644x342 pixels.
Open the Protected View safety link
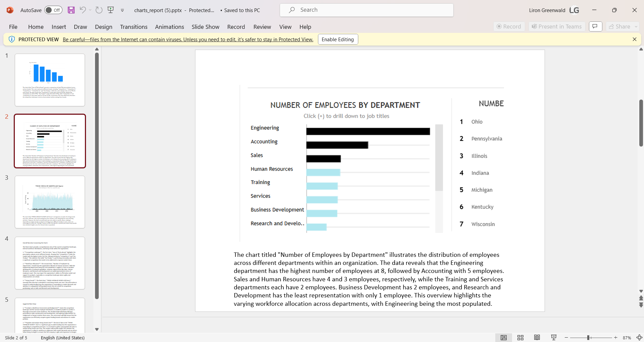187,39
